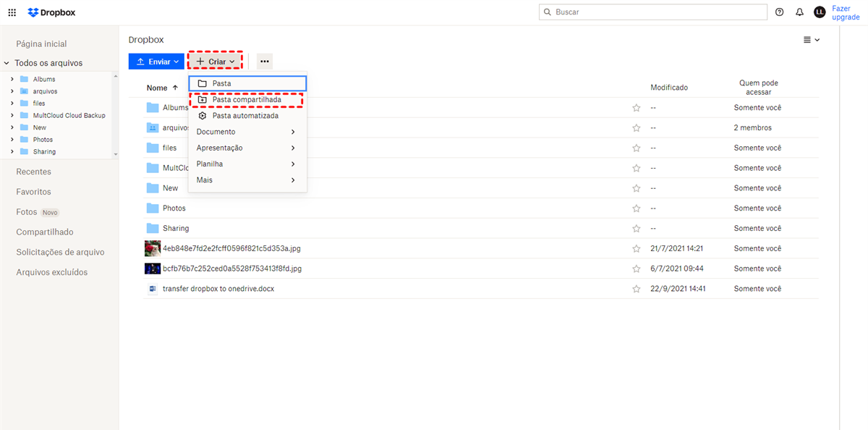Viewport: 868px width, 430px height.
Task: Choose Pasta compartilhada menu item
Action: [247, 100]
